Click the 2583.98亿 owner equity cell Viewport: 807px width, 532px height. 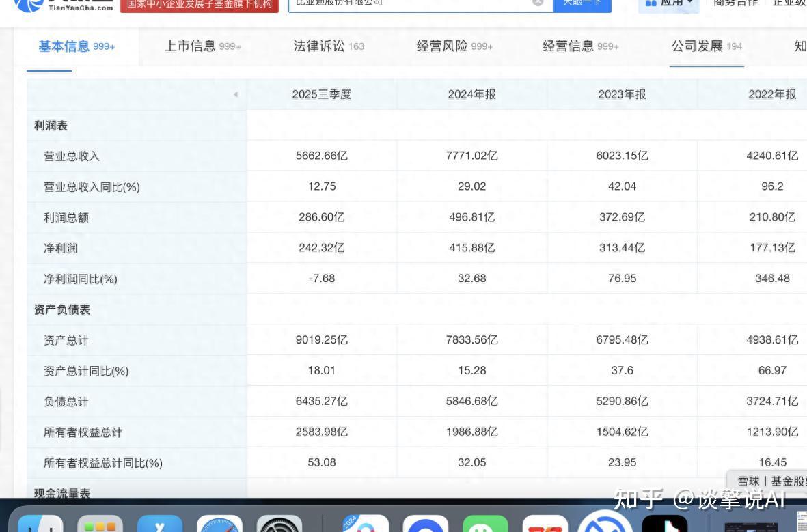(322, 432)
